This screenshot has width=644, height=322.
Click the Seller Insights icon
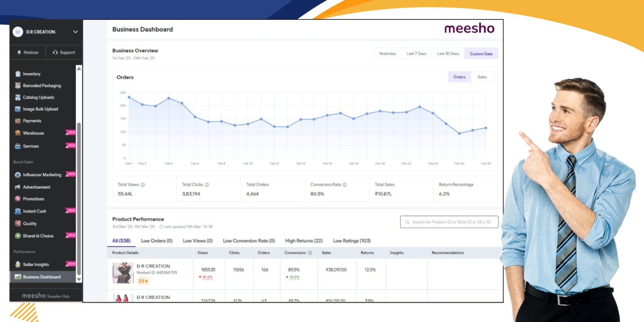[18, 264]
